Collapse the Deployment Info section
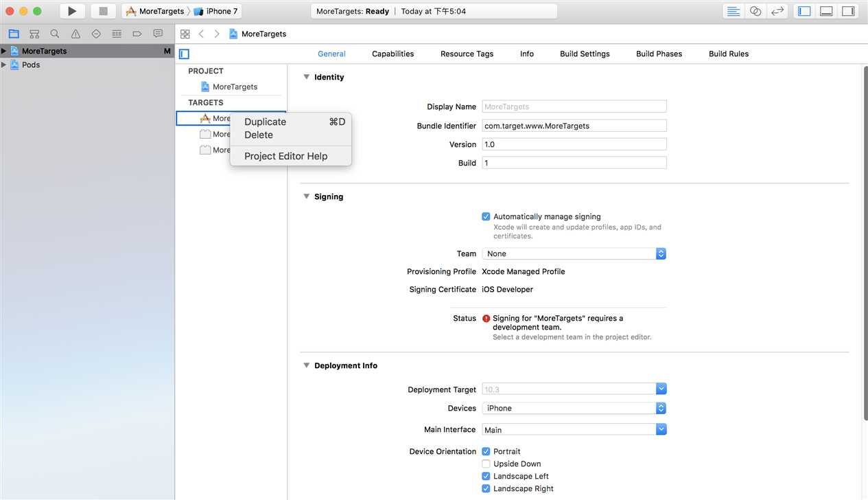868x500 pixels. (x=307, y=365)
